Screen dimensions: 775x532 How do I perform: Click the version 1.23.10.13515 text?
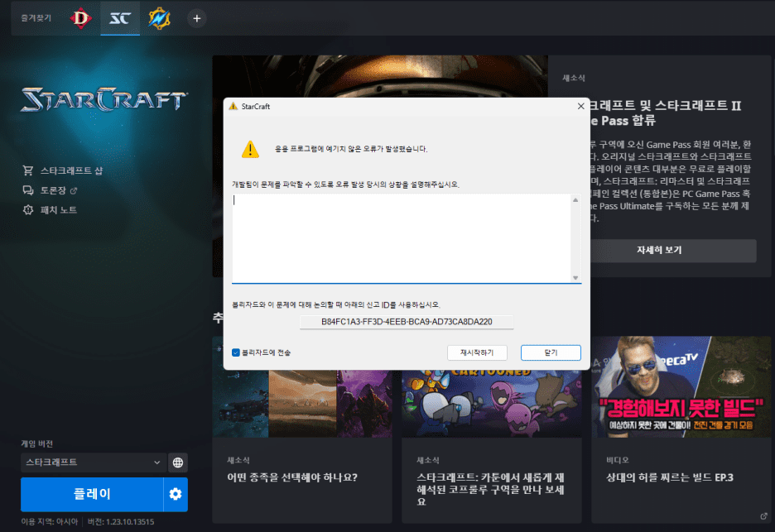pos(121,521)
